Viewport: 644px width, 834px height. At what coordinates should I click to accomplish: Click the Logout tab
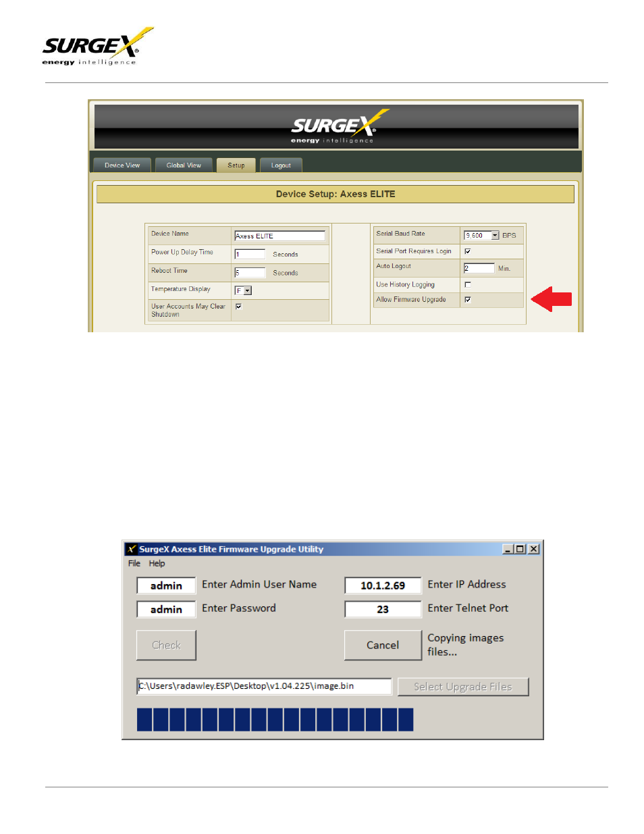point(281,165)
